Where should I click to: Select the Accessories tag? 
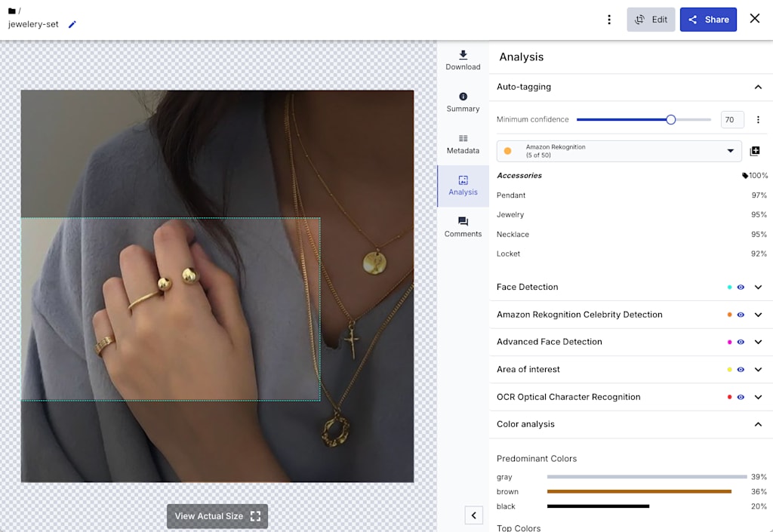tap(519, 175)
